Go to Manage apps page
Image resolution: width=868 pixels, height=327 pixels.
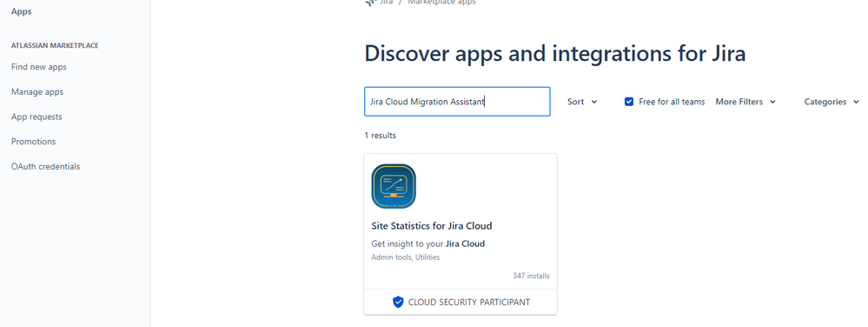coord(37,92)
